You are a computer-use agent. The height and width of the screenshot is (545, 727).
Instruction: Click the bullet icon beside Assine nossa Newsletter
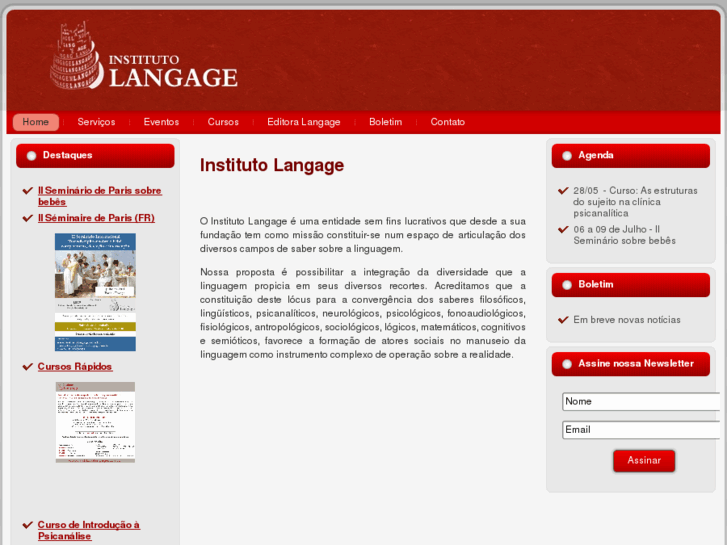[x=567, y=364]
